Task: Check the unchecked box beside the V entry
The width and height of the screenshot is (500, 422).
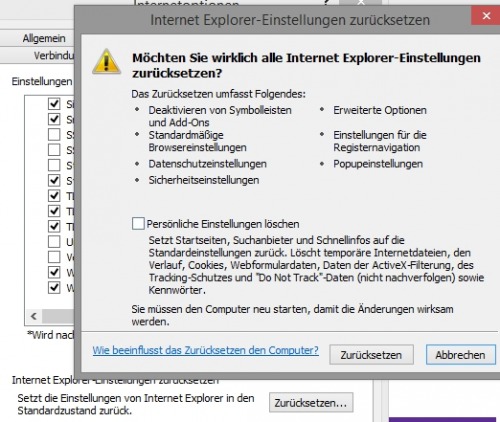Action: 54,257
